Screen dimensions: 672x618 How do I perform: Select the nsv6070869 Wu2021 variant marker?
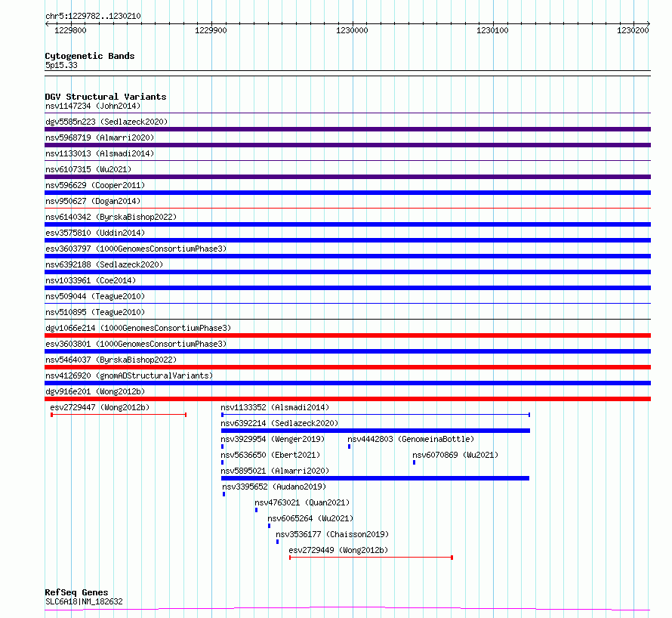click(414, 462)
